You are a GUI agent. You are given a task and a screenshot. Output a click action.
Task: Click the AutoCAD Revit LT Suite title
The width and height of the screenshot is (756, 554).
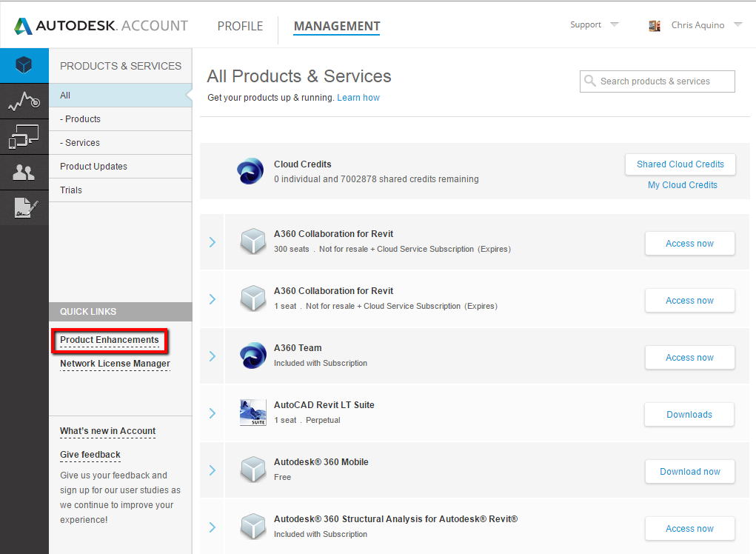click(x=324, y=405)
